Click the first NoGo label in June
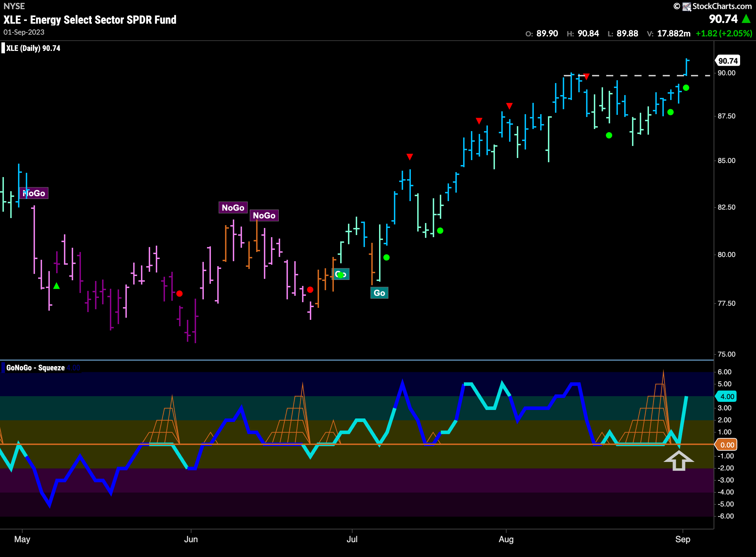This screenshot has height=557, width=756. (233, 207)
